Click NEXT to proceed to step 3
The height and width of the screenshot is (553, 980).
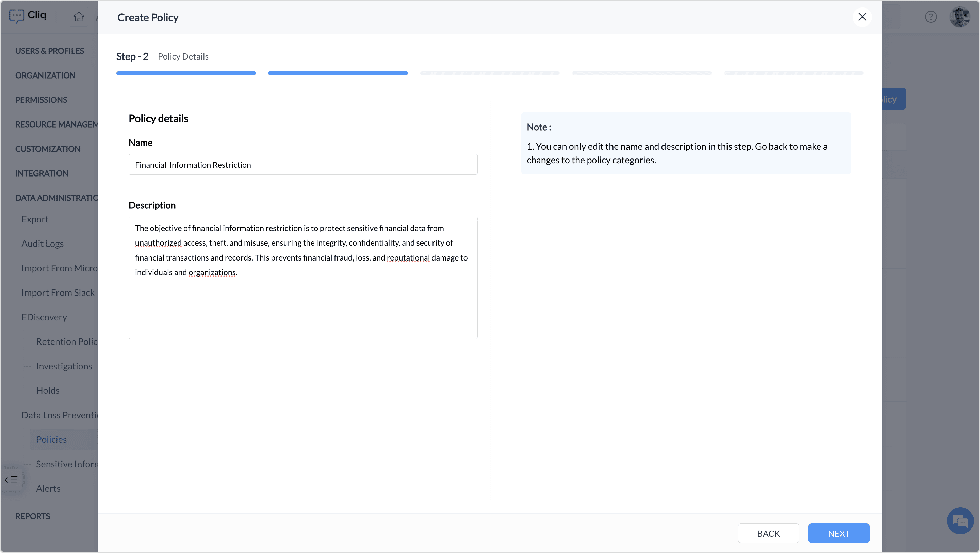(x=838, y=533)
